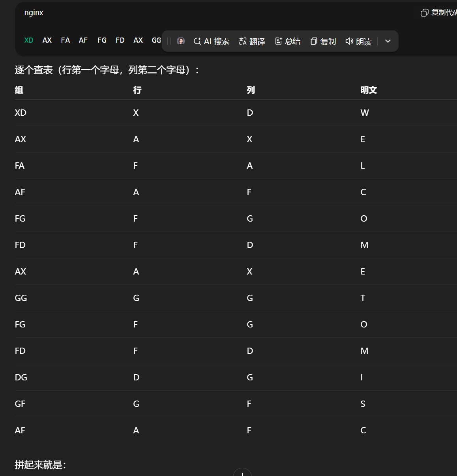Viewport: 457px width, 476px height.
Task: Click the 组 column header
Action: (x=19, y=90)
